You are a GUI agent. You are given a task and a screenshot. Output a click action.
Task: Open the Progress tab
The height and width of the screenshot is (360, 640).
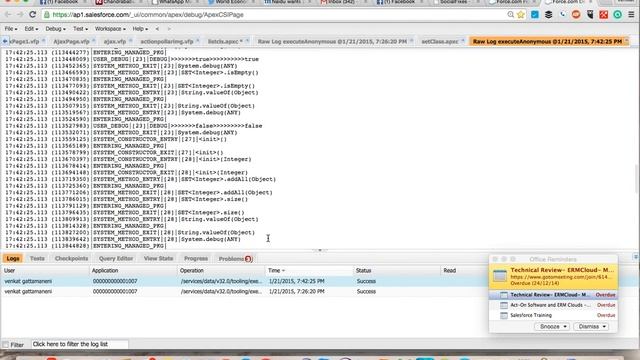click(196, 259)
